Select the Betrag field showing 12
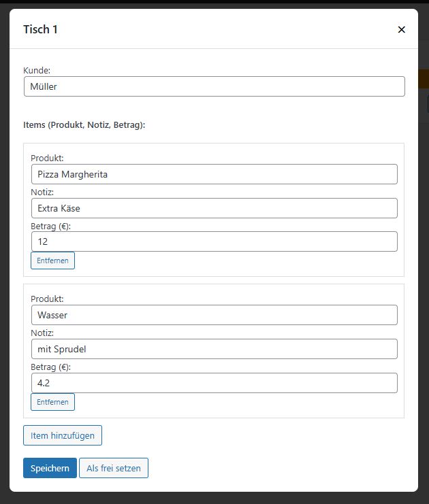Screen dimensions: 429x504 tap(214, 241)
